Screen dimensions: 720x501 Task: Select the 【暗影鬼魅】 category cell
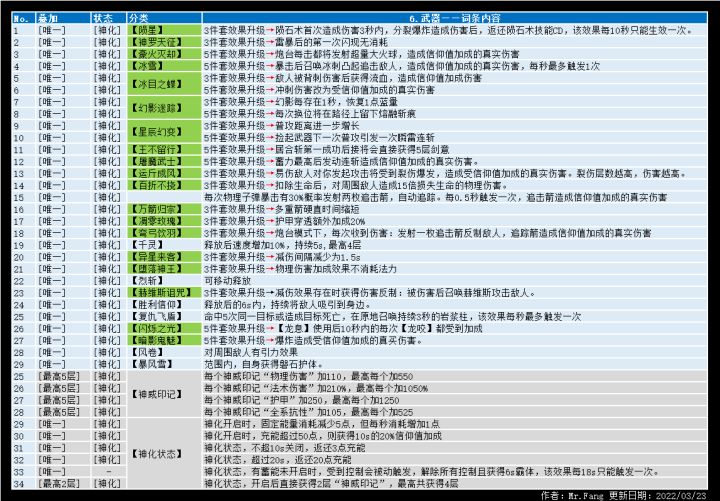point(164,341)
